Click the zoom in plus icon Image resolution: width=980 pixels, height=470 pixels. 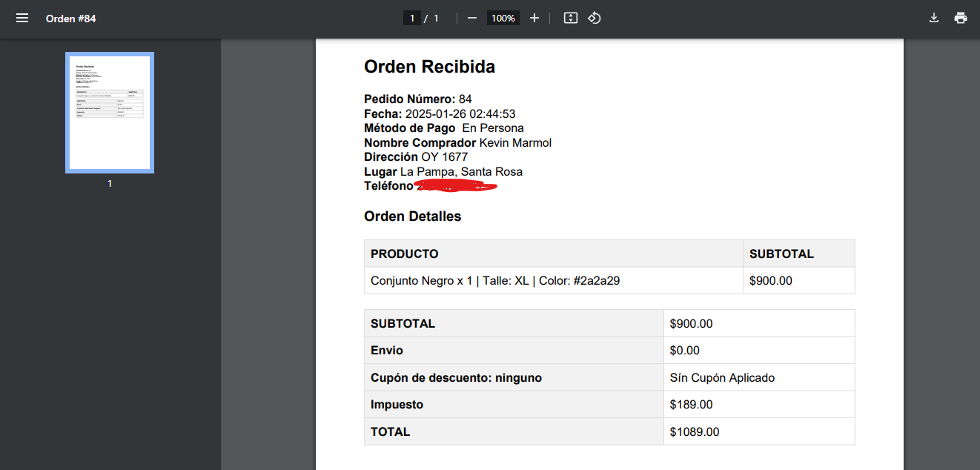(534, 18)
